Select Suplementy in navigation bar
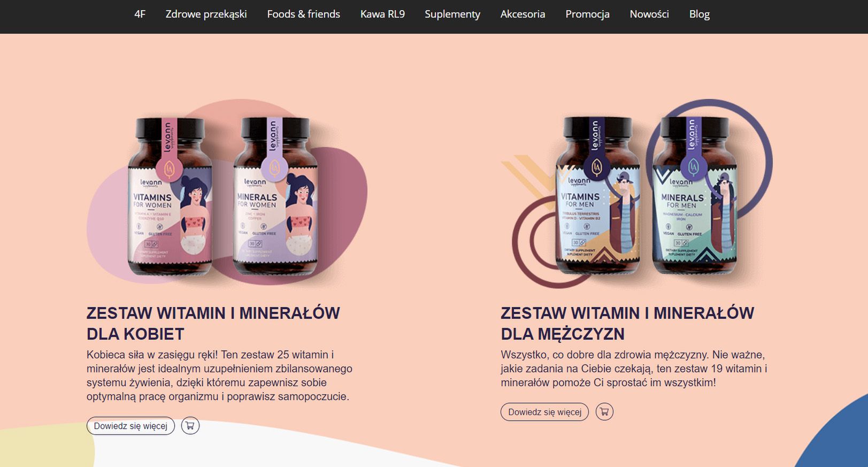Viewport: 868px width, 467px height. pos(452,14)
